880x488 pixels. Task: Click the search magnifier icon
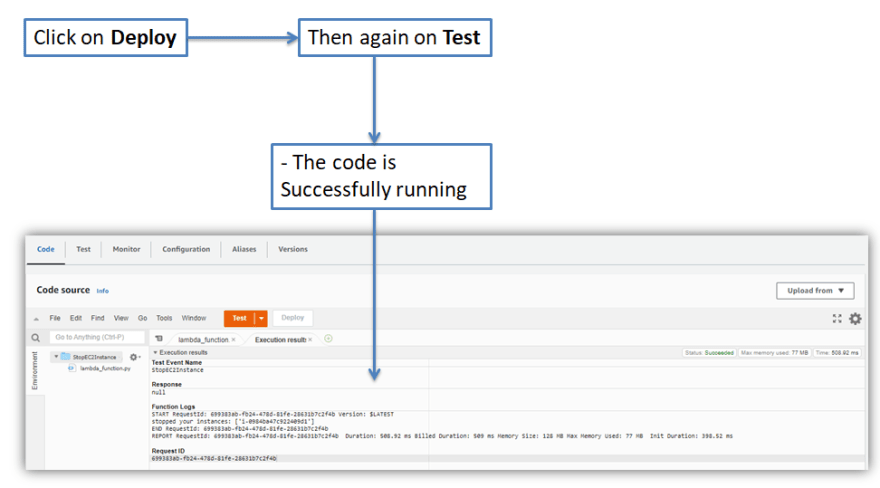coord(36,338)
